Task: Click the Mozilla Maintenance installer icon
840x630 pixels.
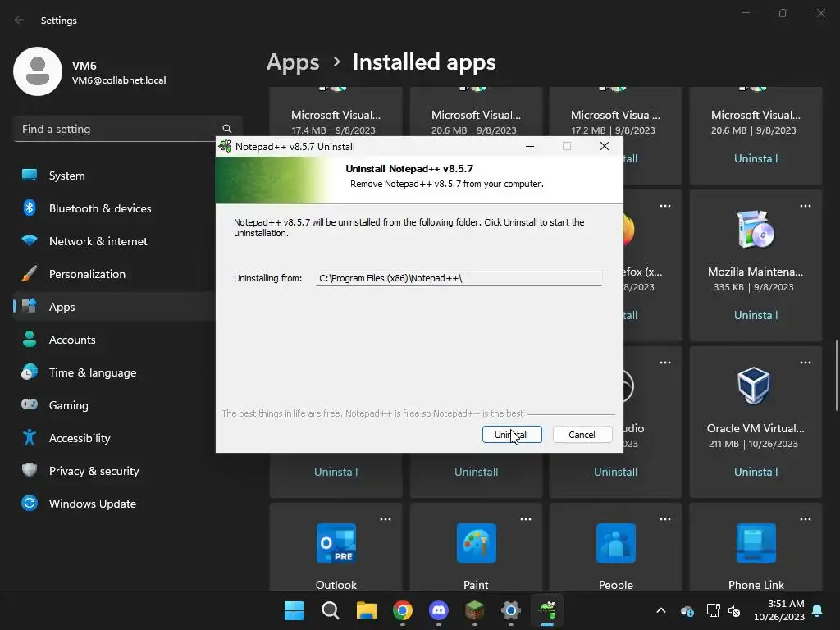Action: [756, 230]
